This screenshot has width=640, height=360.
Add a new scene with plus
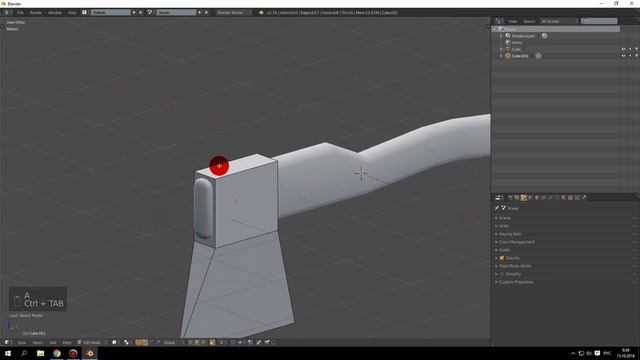point(200,13)
